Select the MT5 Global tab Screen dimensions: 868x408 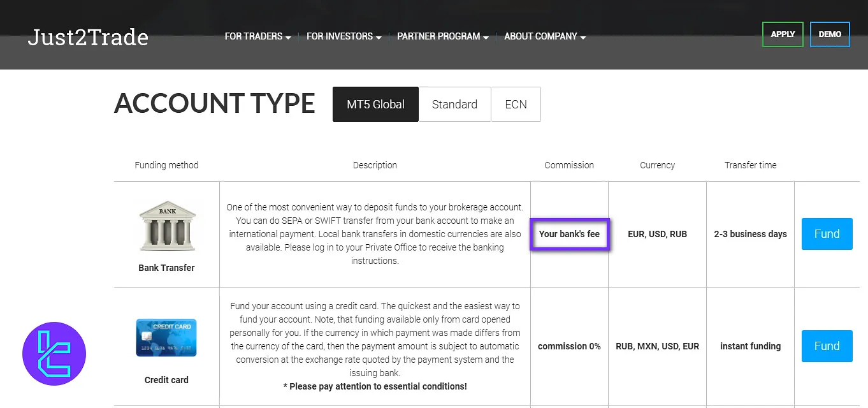[x=375, y=104]
